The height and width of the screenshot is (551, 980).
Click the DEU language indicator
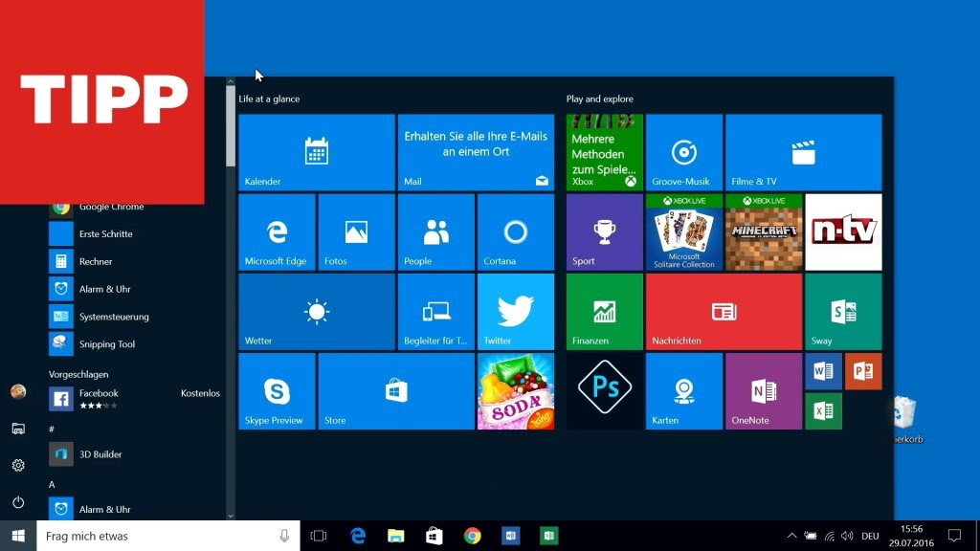870,536
